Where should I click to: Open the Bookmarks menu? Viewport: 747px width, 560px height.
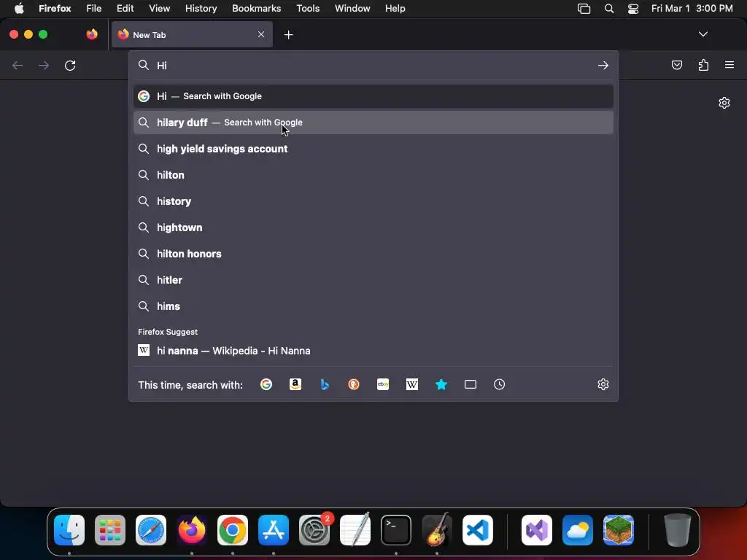256,9
